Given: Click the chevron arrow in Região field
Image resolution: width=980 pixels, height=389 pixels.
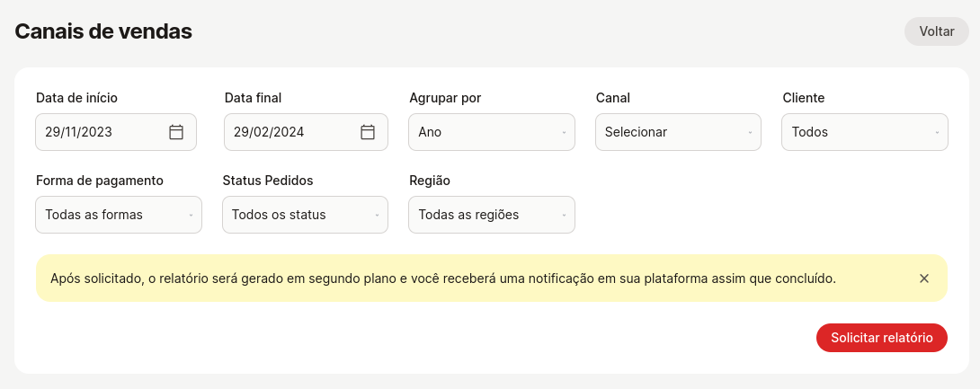Looking at the screenshot, I should tap(564, 215).
